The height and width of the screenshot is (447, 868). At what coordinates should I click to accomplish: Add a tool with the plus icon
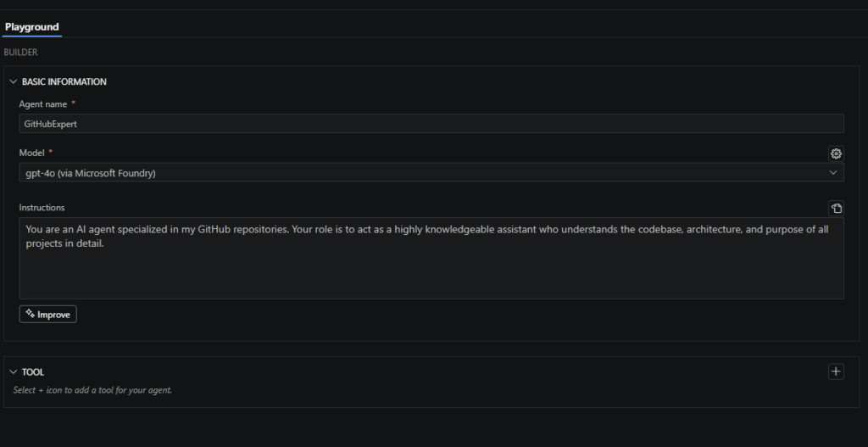pyautogui.click(x=836, y=372)
